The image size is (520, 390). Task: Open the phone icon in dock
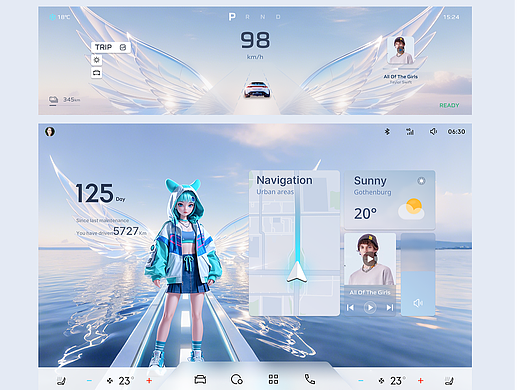310,379
